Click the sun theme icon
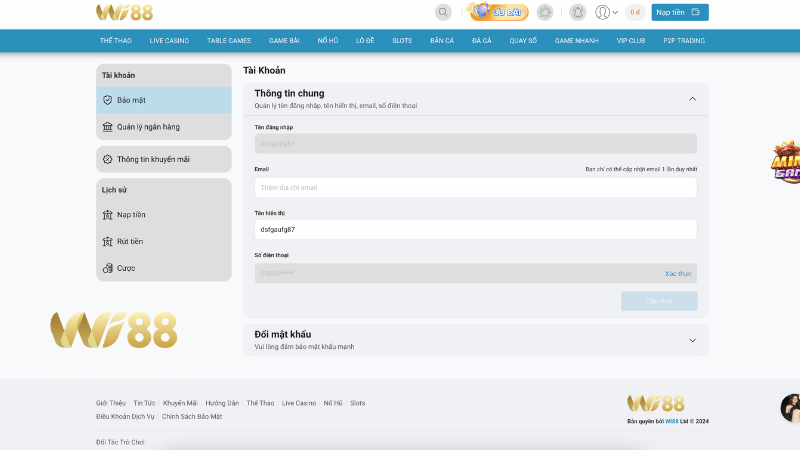 545,12
